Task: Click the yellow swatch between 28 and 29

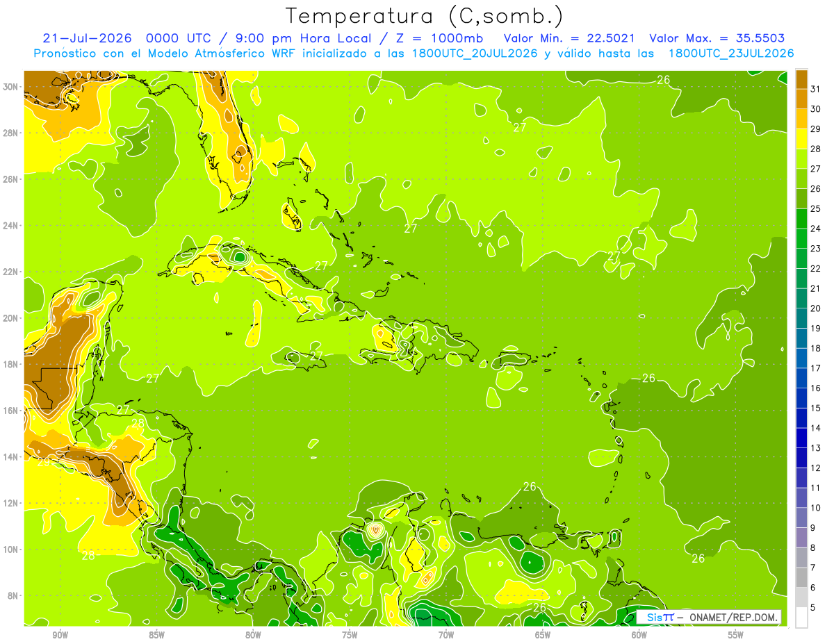Action: (x=801, y=138)
